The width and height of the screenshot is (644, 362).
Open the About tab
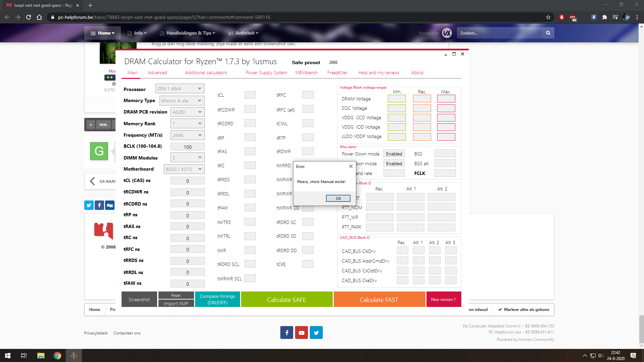tap(417, 73)
